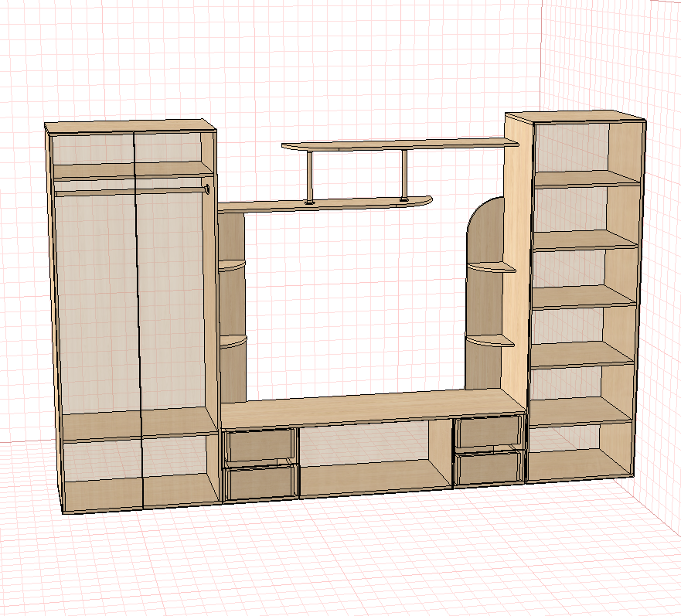Select the lower rounded corner shelf beside the bookcase

(x=490, y=341)
